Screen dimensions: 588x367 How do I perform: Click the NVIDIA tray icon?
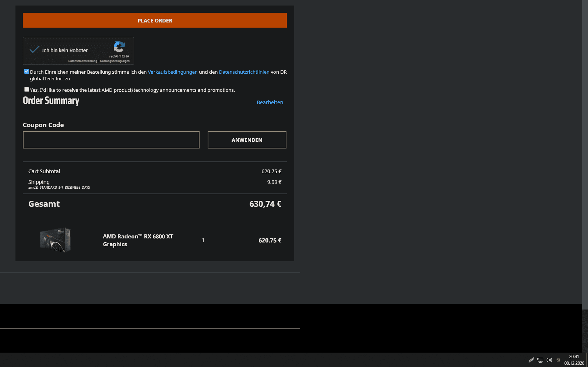click(558, 360)
